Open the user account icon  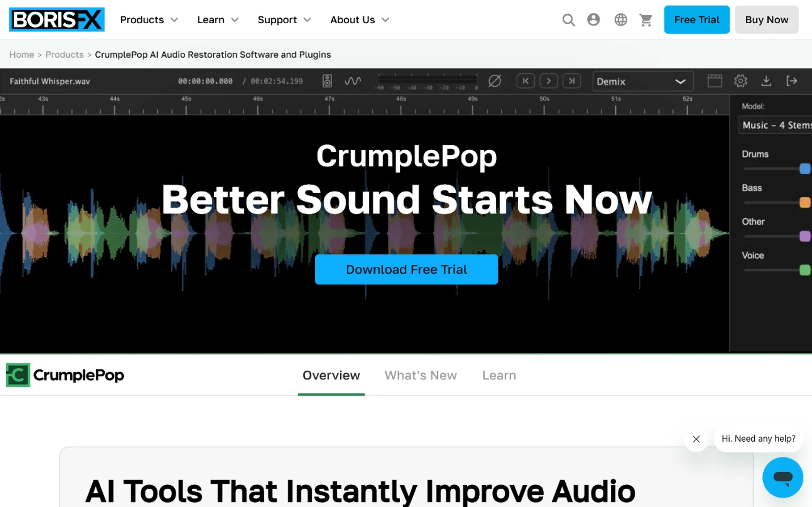593,20
